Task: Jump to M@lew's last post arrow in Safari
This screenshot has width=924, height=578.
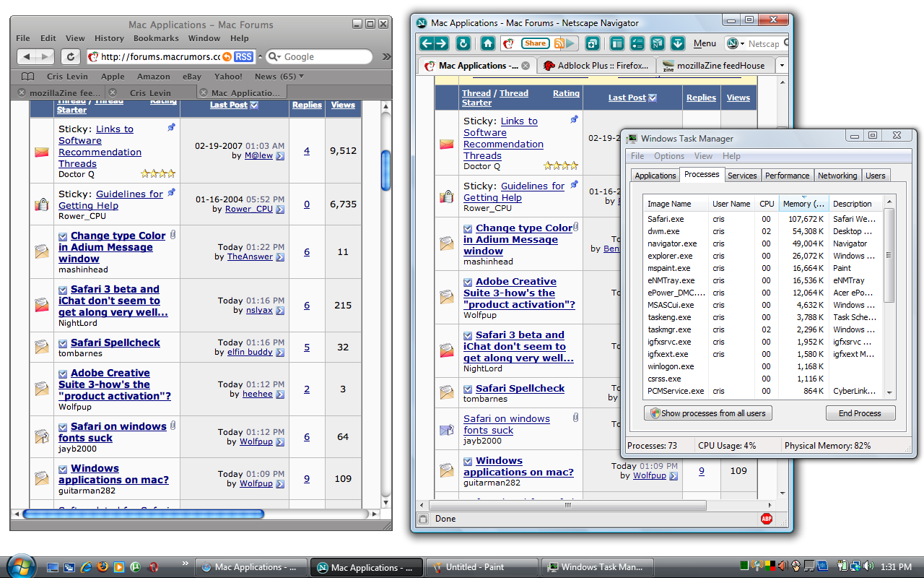Action: pyautogui.click(x=280, y=155)
